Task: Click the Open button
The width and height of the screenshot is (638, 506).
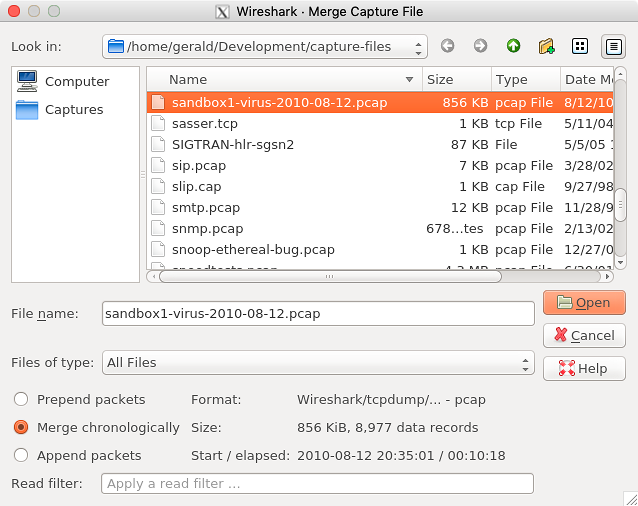Action: click(x=584, y=303)
